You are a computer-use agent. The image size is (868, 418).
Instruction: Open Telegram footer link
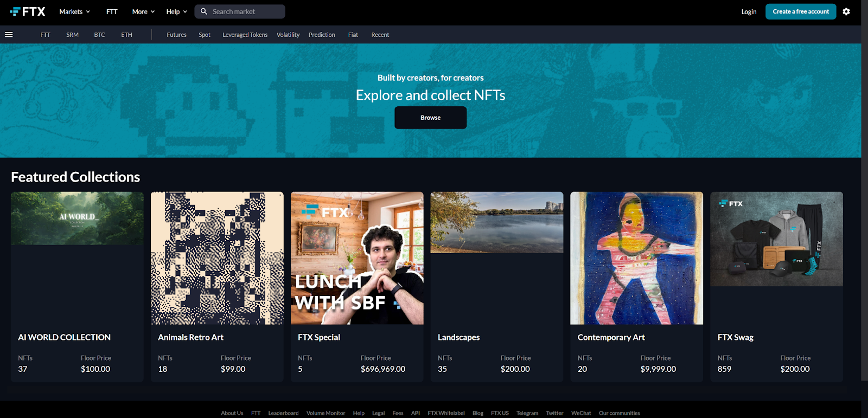[x=527, y=413]
